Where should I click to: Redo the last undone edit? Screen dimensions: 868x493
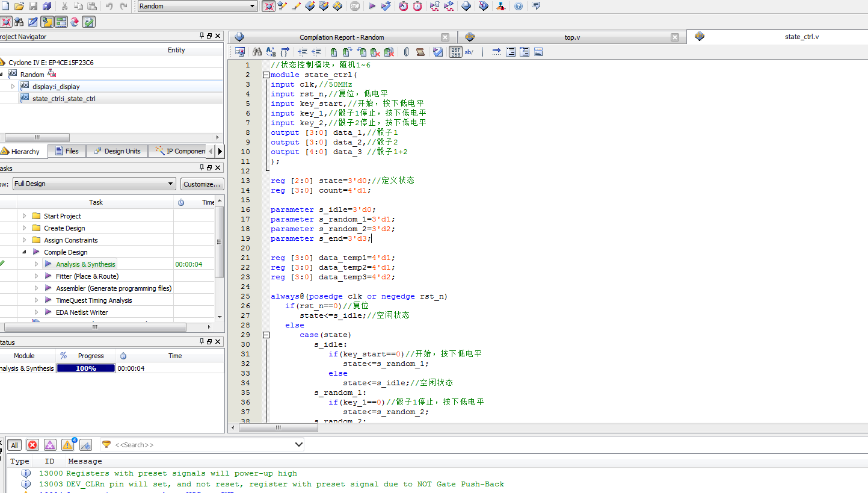123,6
